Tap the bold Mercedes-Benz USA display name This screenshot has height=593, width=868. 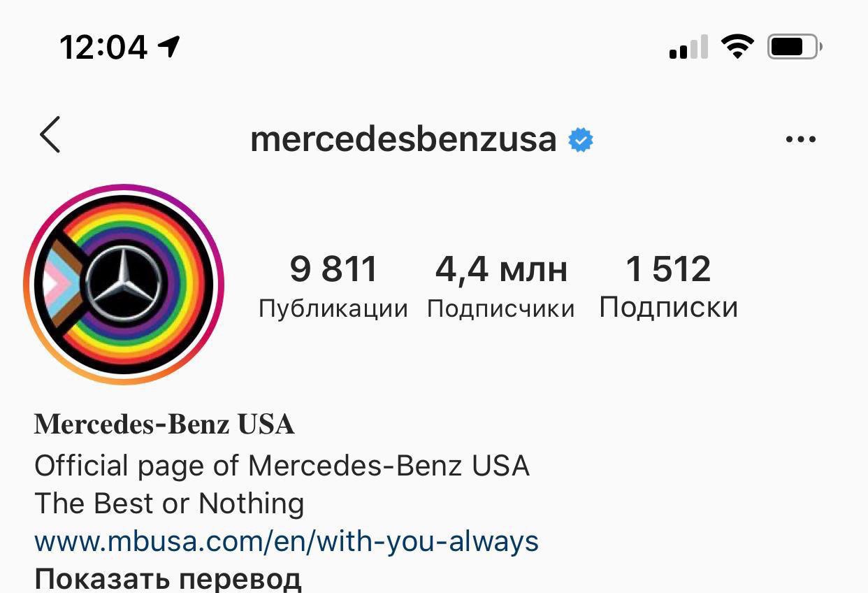click(164, 424)
